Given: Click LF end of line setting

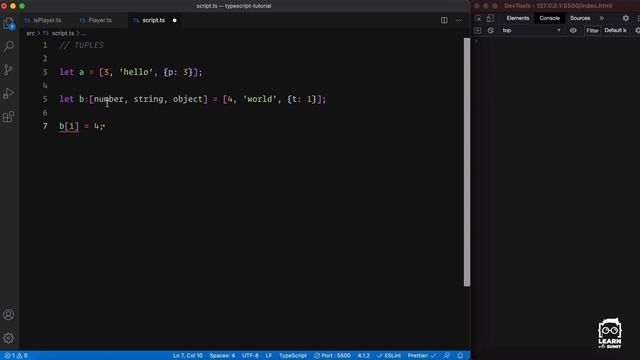Looking at the screenshot, I should (269, 356).
